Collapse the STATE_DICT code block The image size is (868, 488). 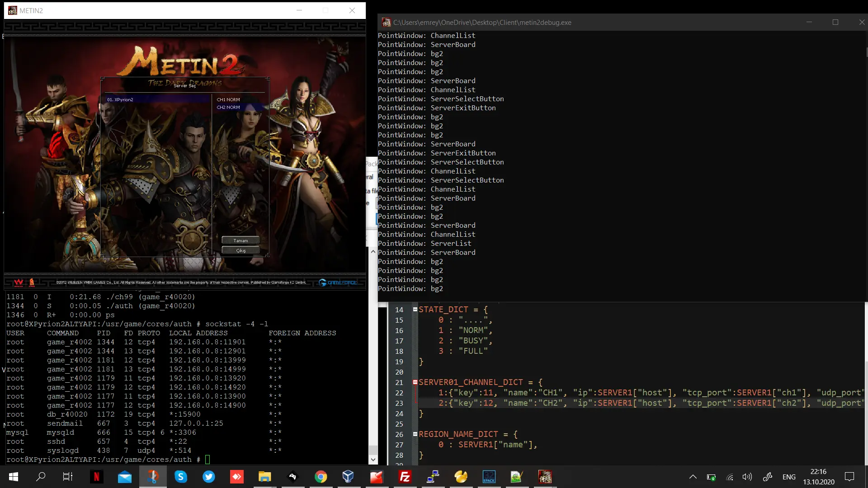415,310
